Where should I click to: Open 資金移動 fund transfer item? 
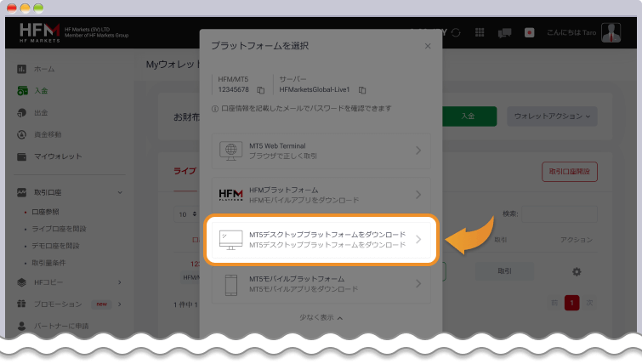[x=48, y=134]
